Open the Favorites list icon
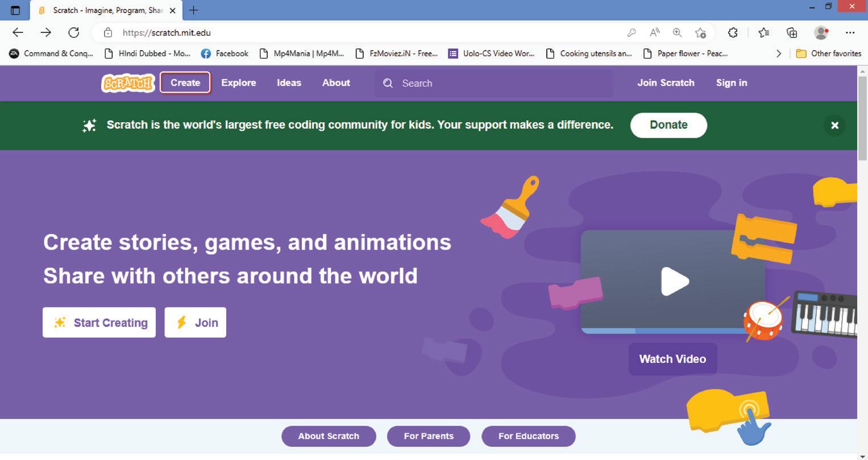 (x=764, y=33)
